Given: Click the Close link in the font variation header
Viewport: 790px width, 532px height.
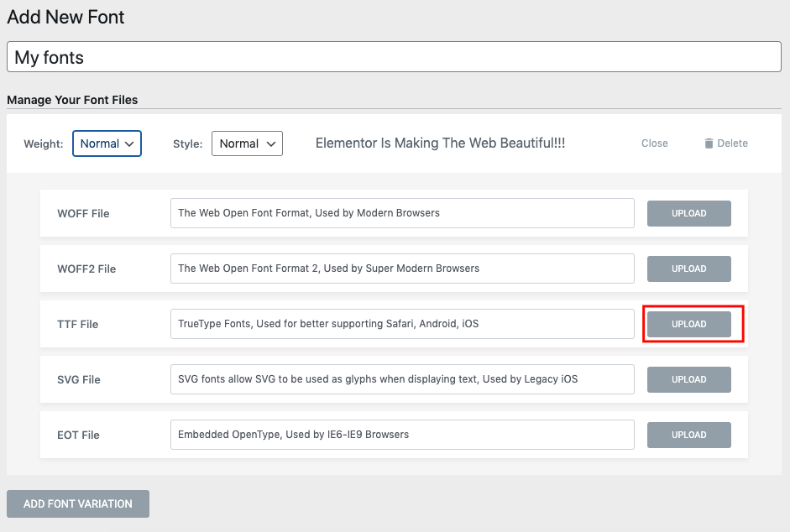Looking at the screenshot, I should pyautogui.click(x=655, y=143).
